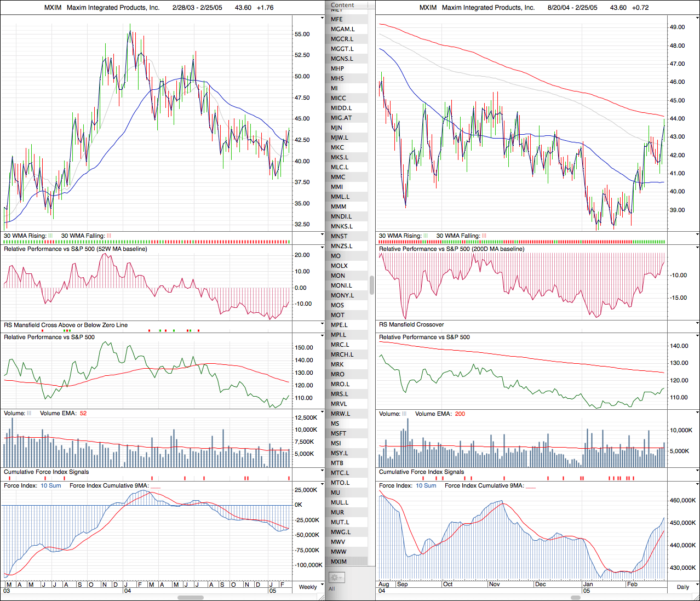The height and width of the screenshot is (601, 700).
Task: Click the 10 Sum parameter in weekly Force Index
Action: tap(51, 485)
